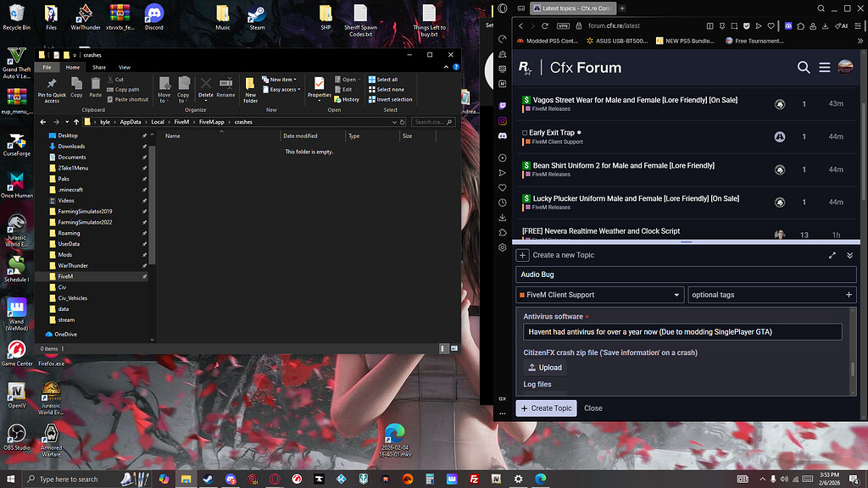
Task: Select the Latest topics browser tab
Action: pos(572,8)
